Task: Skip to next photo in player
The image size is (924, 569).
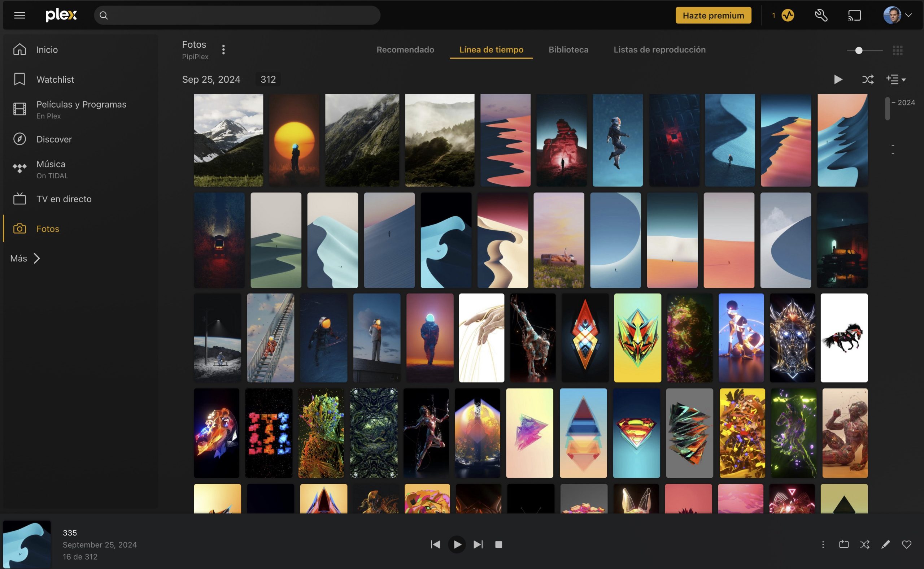Action: coord(478,544)
